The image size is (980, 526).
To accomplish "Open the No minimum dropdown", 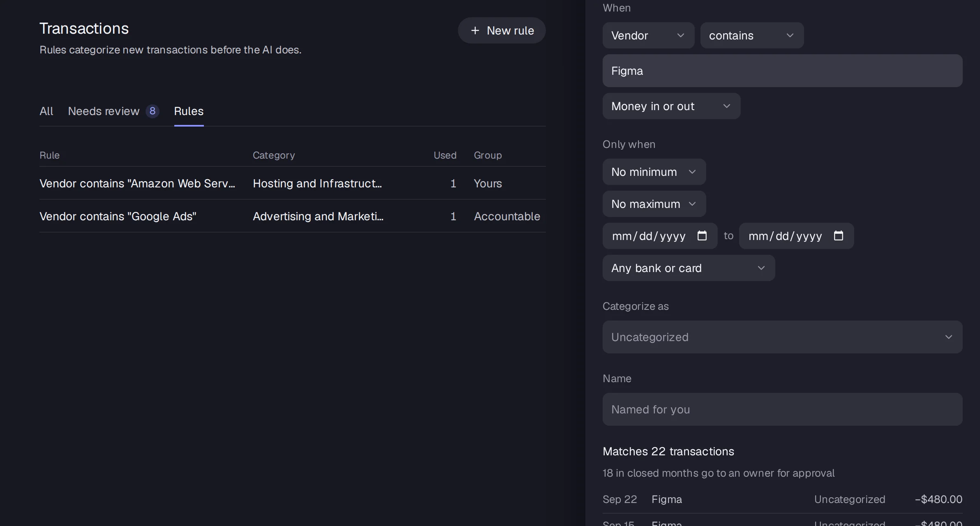I will [x=654, y=172].
